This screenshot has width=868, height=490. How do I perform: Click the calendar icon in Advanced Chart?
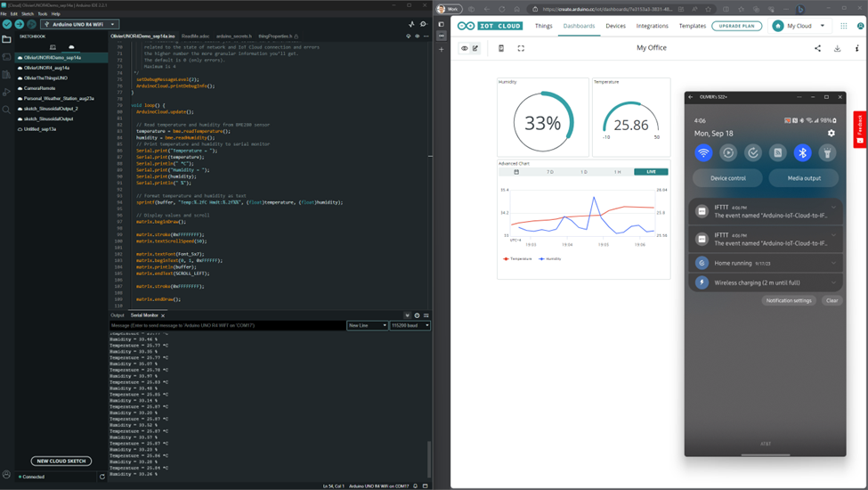(516, 172)
